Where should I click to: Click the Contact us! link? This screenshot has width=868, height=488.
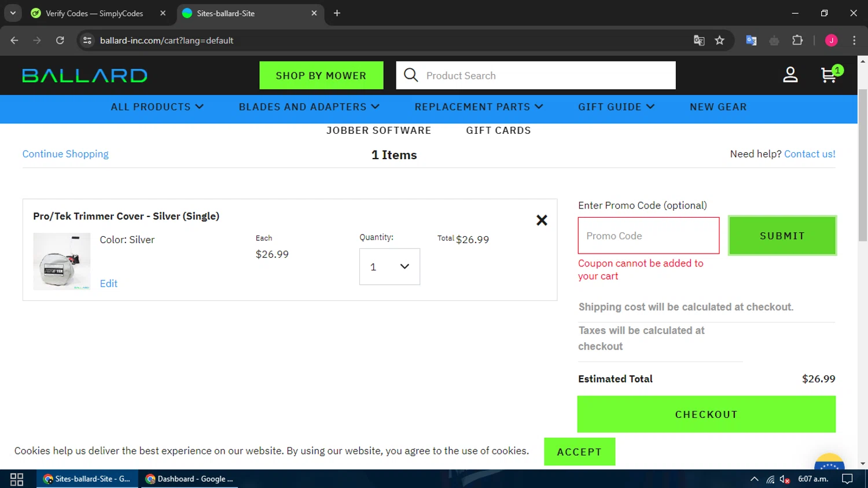click(x=810, y=154)
